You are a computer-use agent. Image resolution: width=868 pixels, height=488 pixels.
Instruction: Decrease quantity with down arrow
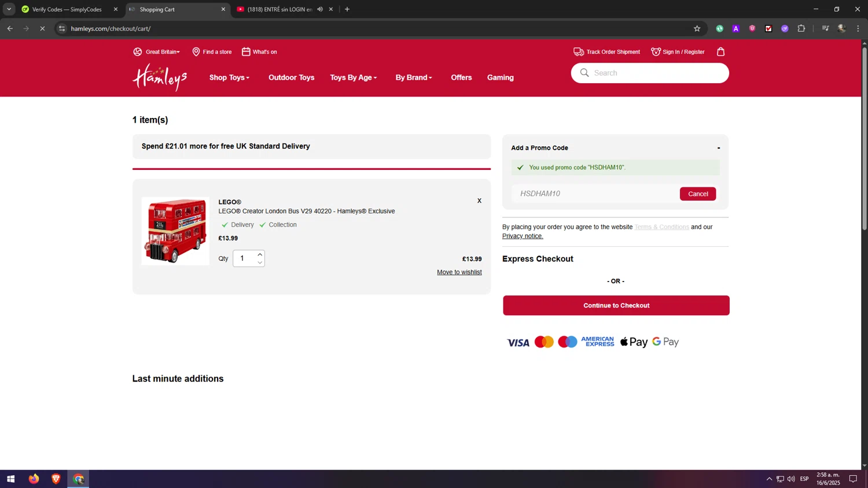coord(260,263)
